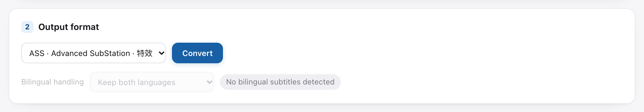Image resolution: width=644 pixels, height=112 pixels.
Task: Click the word handling in the Bilingual label
Action: [69, 82]
